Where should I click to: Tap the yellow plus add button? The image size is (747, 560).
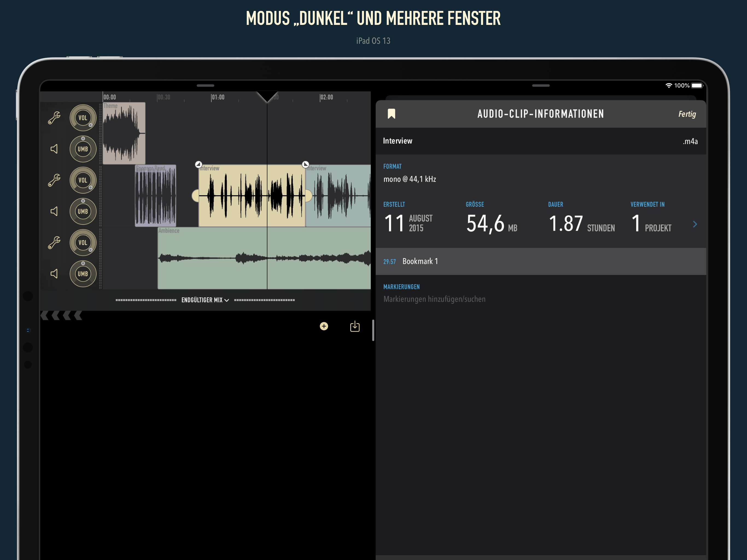(x=324, y=326)
